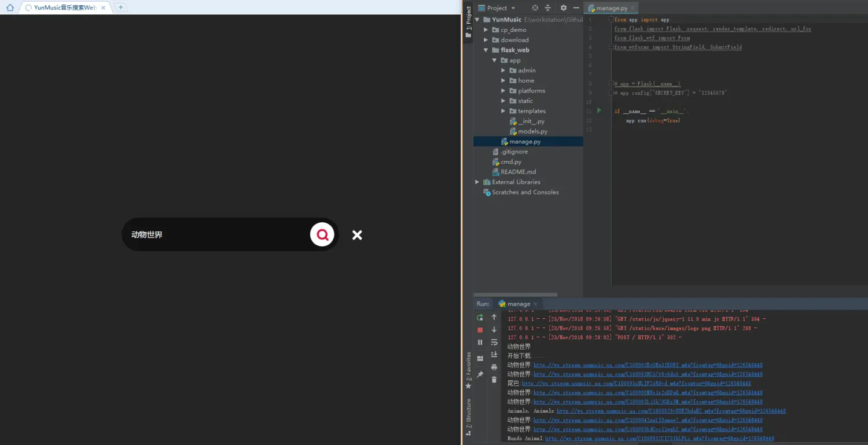The image size is (868, 445).
Task: Open the first 动物世界 stream link
Action: tap(648, 365)
